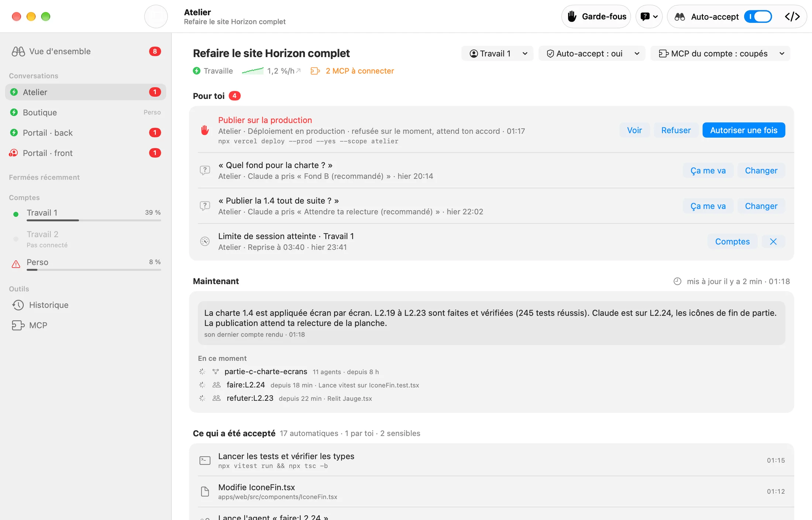The width and height of the screenshot is (812, 520).
Task: Click workflow icon for partie-c-charte-ecrans
Action: tap(216, 372)
